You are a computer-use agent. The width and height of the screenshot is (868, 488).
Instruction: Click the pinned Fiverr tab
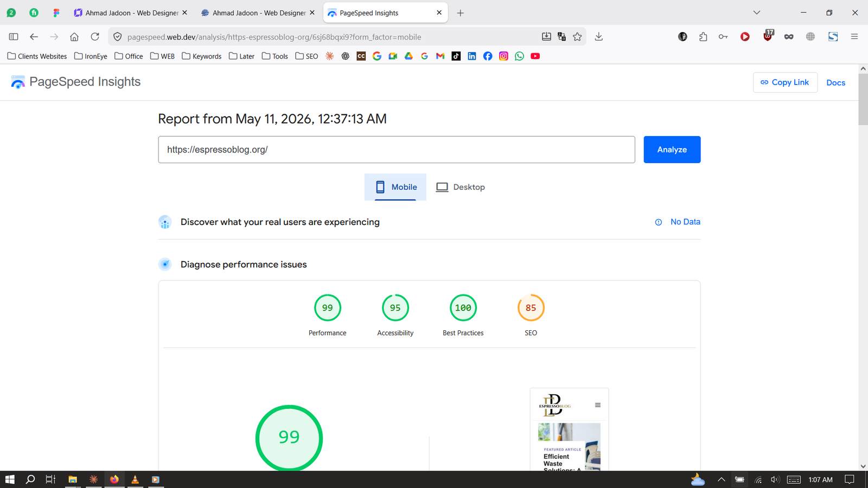(34, 12)
